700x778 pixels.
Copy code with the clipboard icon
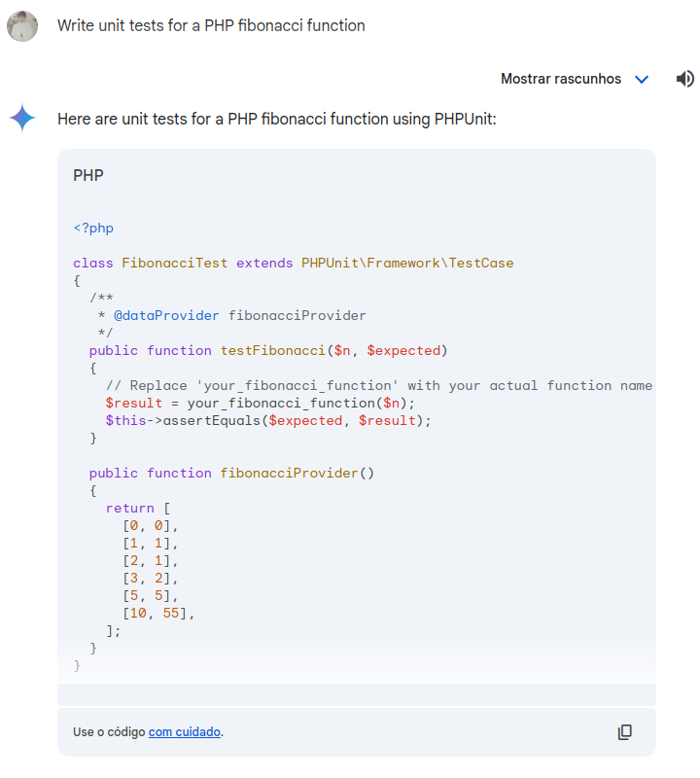tap(624, 732)
